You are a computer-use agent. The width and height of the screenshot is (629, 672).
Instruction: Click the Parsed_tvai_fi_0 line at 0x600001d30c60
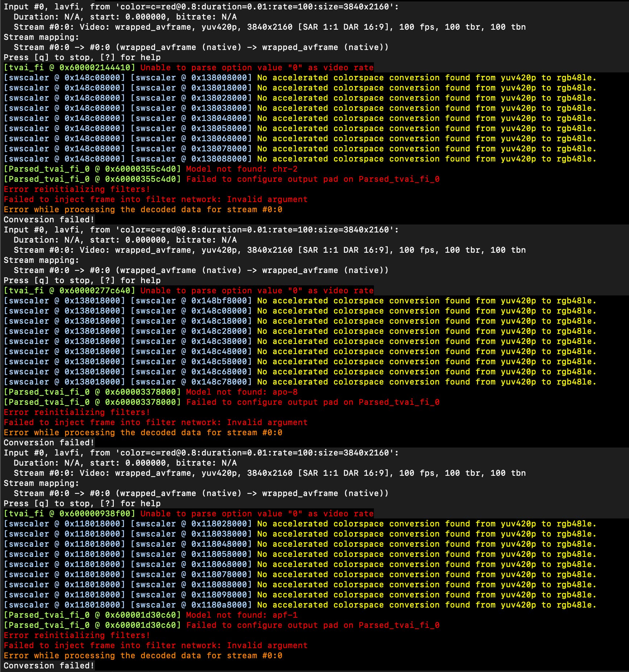tap(92, 615)
